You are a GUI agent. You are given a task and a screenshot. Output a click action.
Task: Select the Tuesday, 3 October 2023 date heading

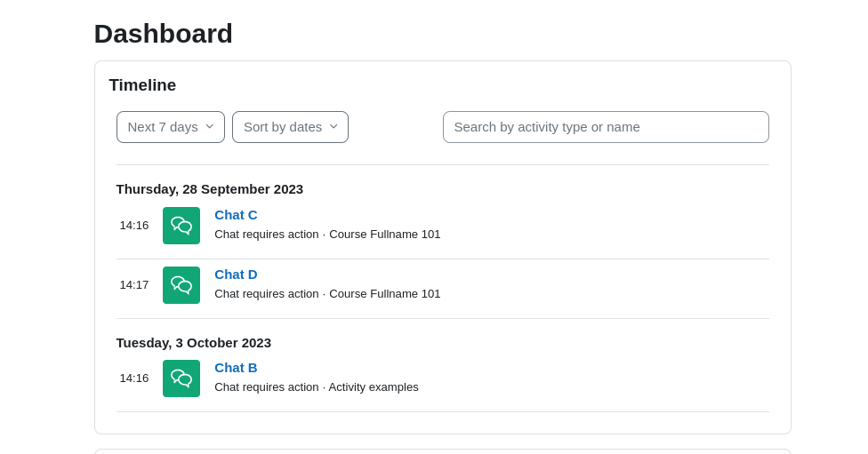[x=194, y=343]
